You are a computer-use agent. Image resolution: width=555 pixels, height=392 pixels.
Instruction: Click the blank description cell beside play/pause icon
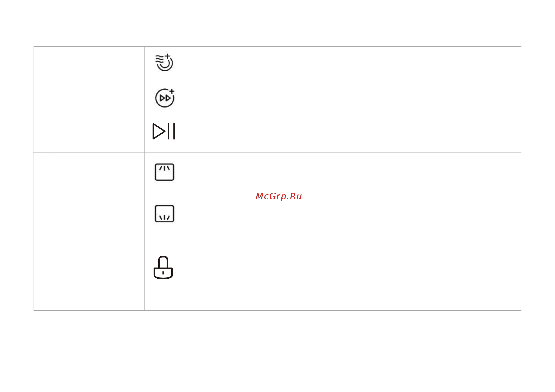pos(352,135)
